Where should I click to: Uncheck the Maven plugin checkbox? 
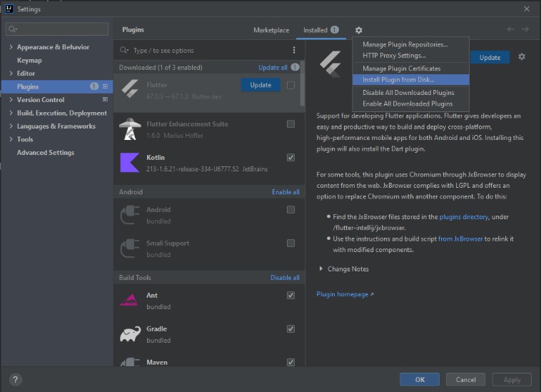coord(291,362)
